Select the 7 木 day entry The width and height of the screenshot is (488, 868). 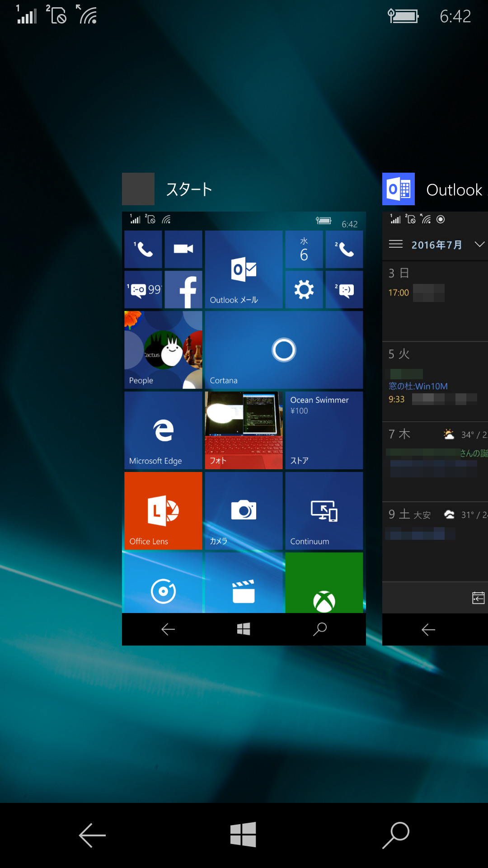[x=399, y=434]
